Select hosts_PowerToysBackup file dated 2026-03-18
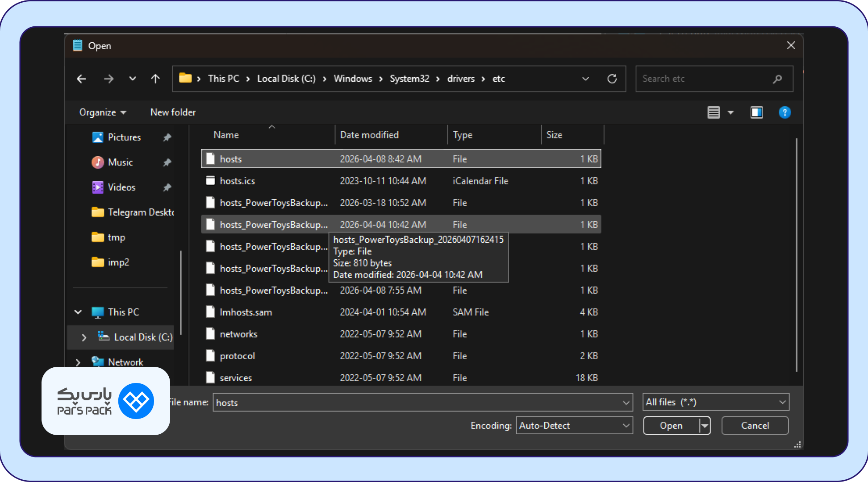This screenshot has width=868, height=482. 401,203
